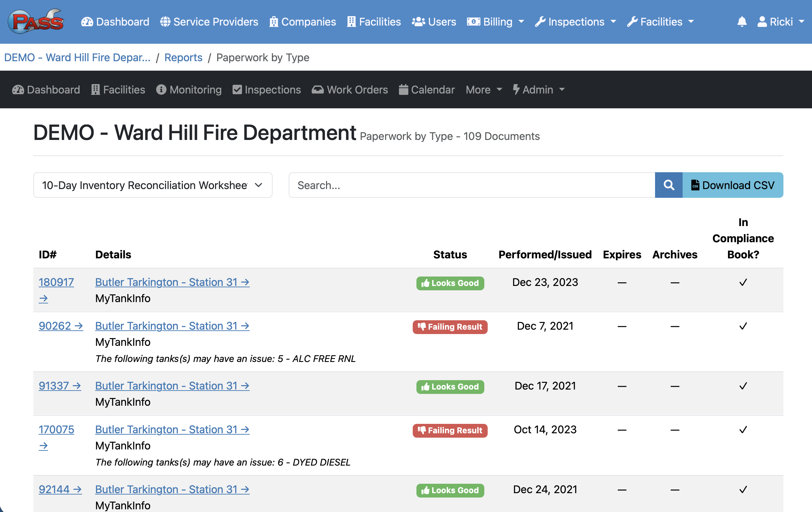The height and width of the screenshot is (512, 812).
Task: Open Service Providers globe item
Action: [x=209, y=22]
